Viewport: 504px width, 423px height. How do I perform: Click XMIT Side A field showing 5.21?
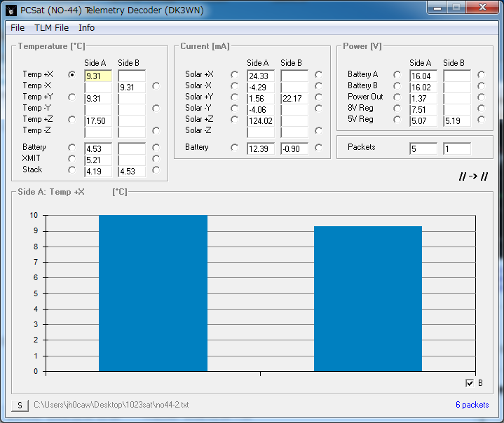click(98, 160)
